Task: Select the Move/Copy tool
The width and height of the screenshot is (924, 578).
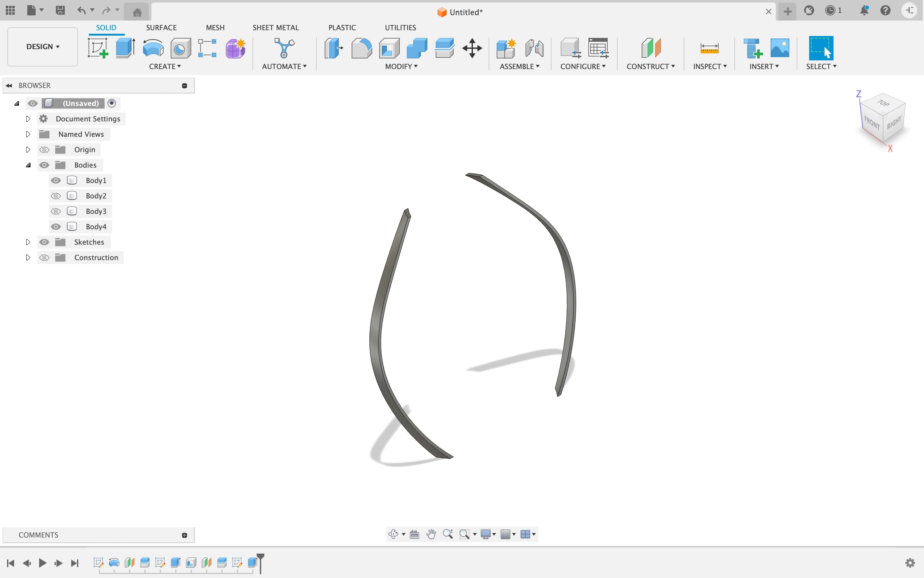Action: pyautogui.click(x=472, y=48)
